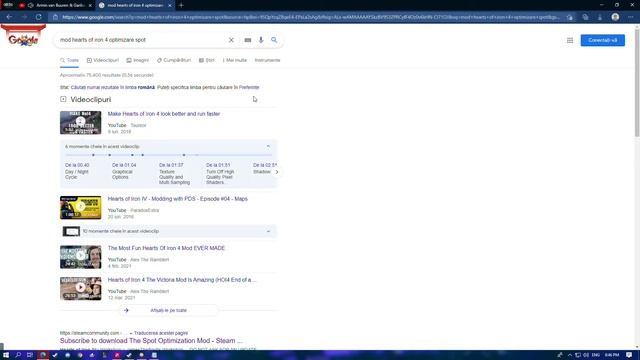Open Hearts of Iron 4 The Victoria Mod video
The width and height of the screenshot is (640, 360).
coord(182,280)
